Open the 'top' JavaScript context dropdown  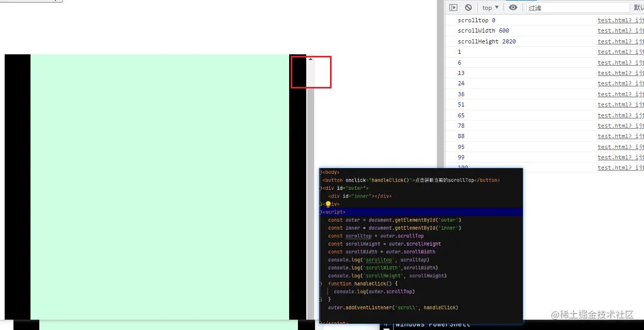tap(490, 8)
